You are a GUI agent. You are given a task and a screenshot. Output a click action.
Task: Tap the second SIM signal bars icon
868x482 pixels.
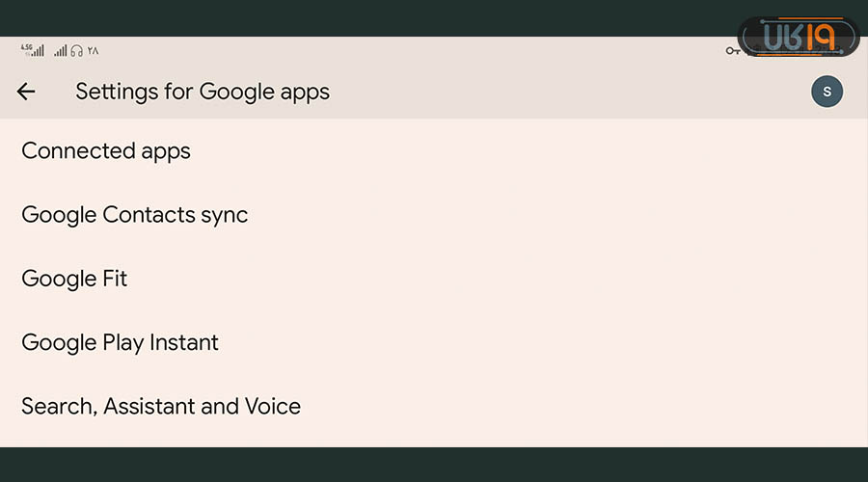tap(60, 50)
